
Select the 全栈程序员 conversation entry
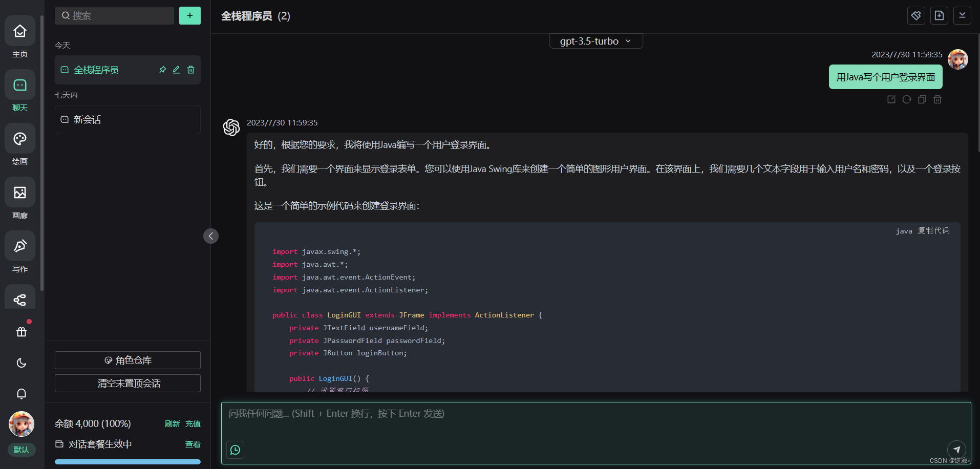pos(127,70)
